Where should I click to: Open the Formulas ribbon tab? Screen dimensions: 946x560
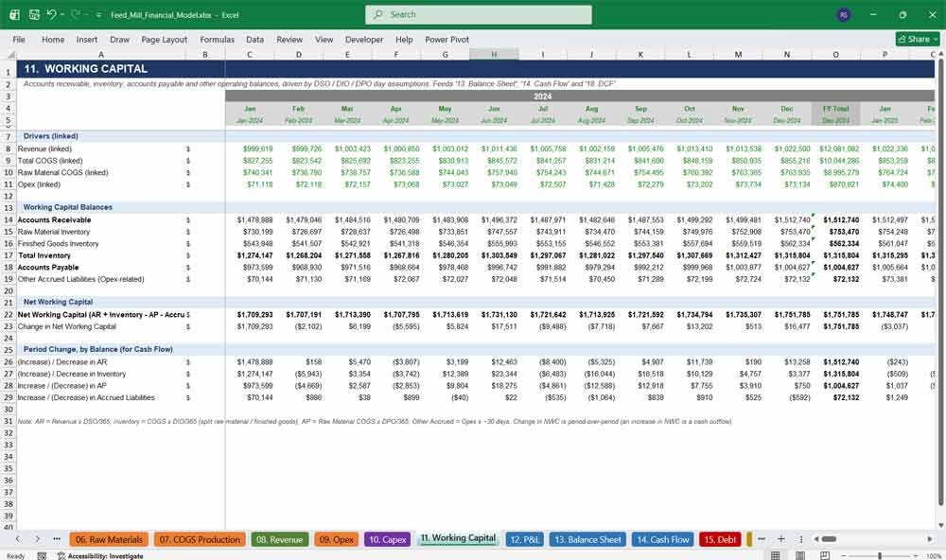click(x=218, y=39)
